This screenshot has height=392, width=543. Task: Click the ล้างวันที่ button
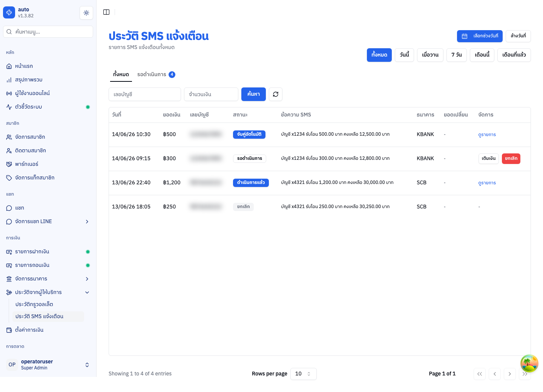tap(518, 36)
